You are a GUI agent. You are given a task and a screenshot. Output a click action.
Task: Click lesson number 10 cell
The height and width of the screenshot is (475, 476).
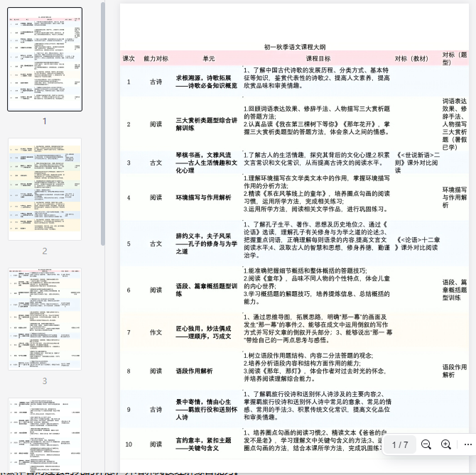[x=129, y=444]
